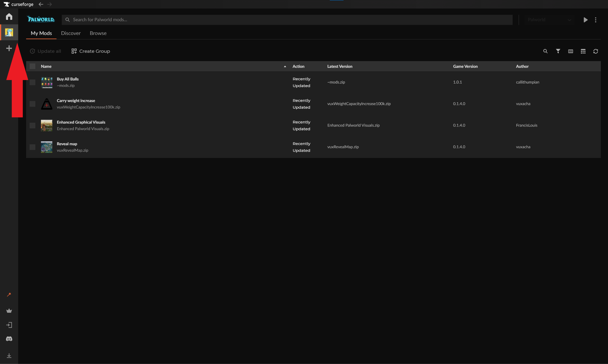Go to the CurseForge home icon
Image resolution: width=608 pixels, height=364 pixels.
(9, 16)
